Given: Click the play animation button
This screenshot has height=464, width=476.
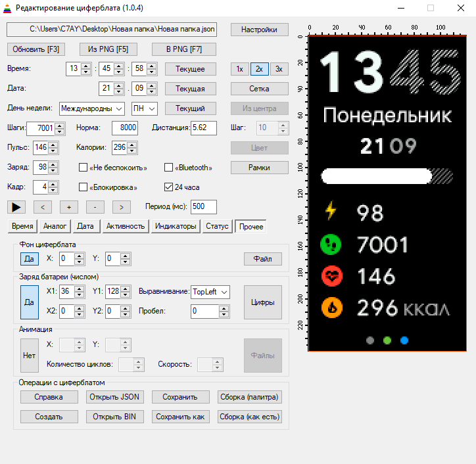Looking at the screenshot, I should click(x=16, y=207).
